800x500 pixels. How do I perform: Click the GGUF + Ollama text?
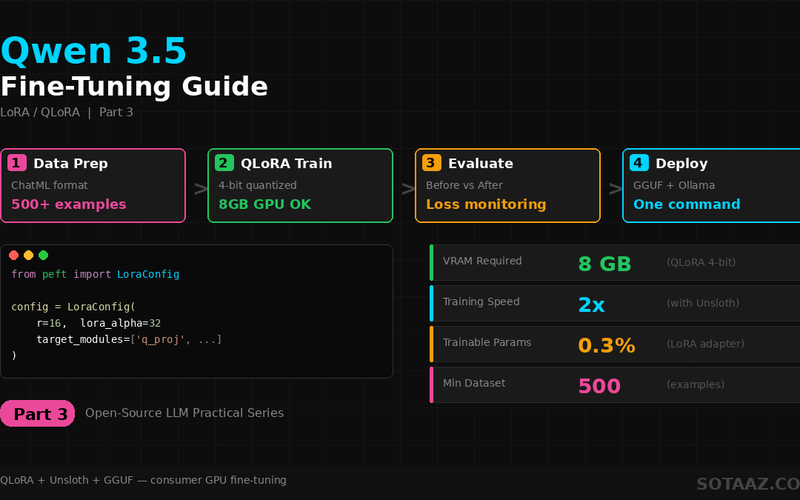click(x=674, y=185)
